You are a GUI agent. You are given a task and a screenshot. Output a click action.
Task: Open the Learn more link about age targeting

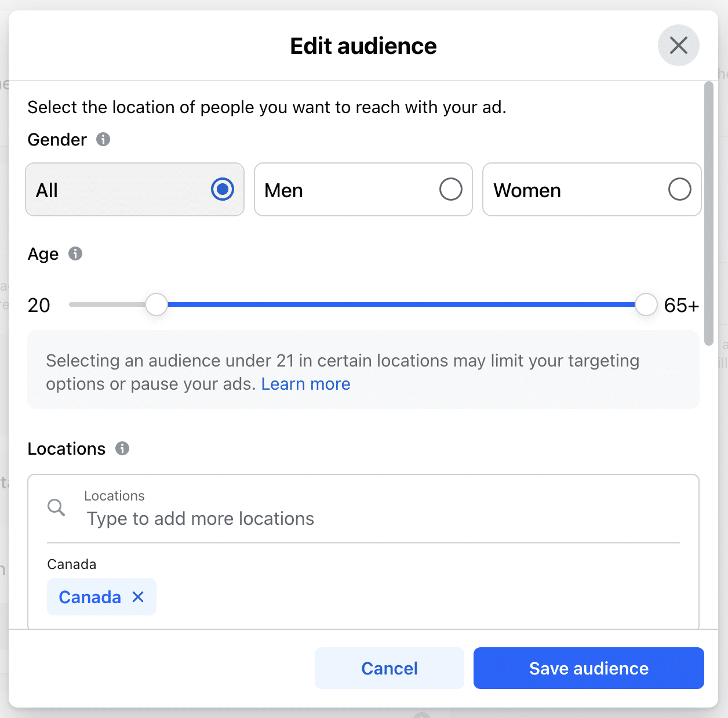pyautogui.click(x=306, y=384)
